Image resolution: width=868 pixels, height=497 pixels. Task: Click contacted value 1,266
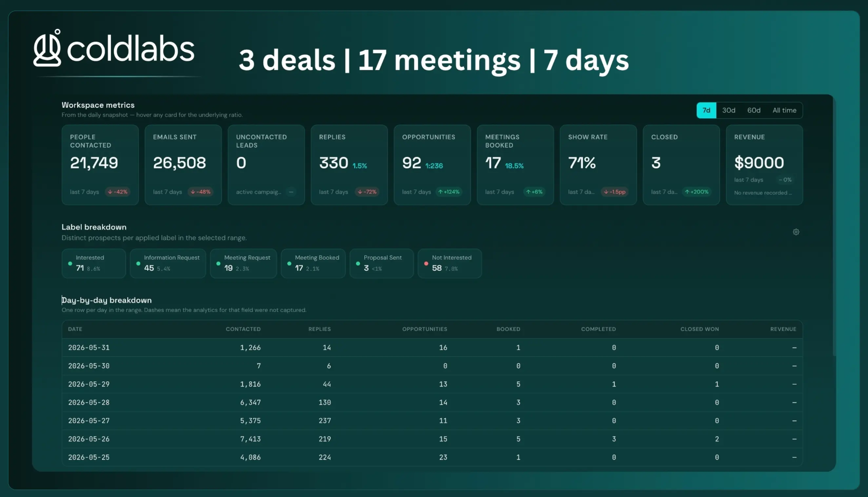pyautogui.click(x=250, y=348)
